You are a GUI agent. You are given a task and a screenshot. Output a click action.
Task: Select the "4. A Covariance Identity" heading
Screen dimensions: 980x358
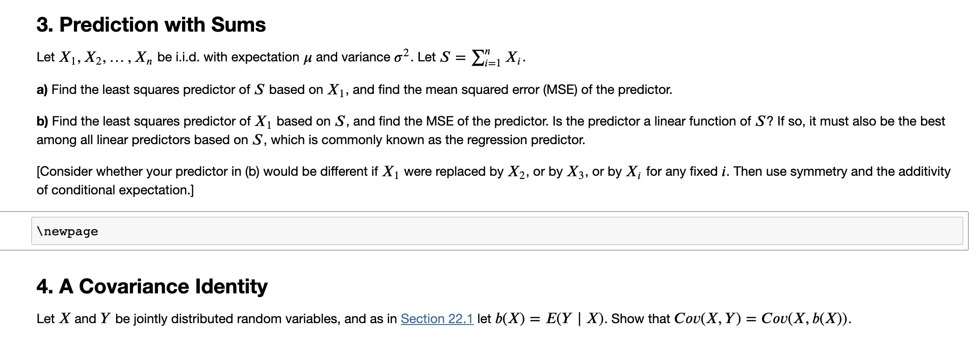click(x=152, y=286)
